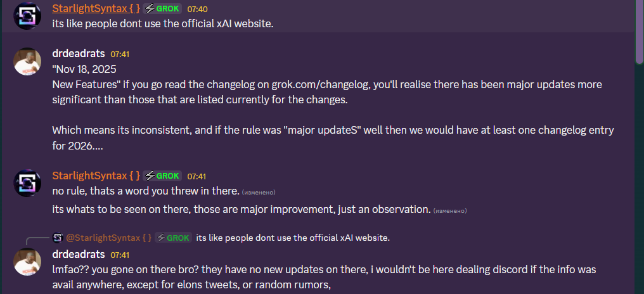Image resolution: width=644 pixels, height=294 pixels.
Task: Click the timestamp beside drdeadrats' "lmfao??" message
Action: pos(120,255)
